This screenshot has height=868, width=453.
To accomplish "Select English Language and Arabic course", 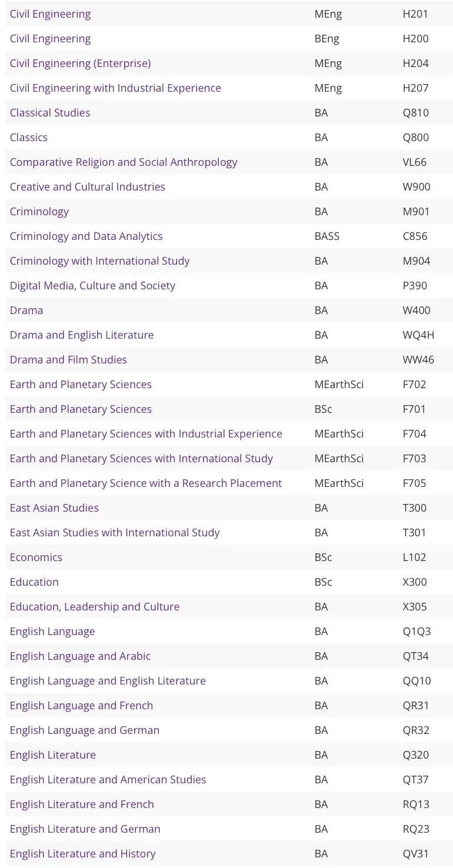I will click(x=80, y=656).
